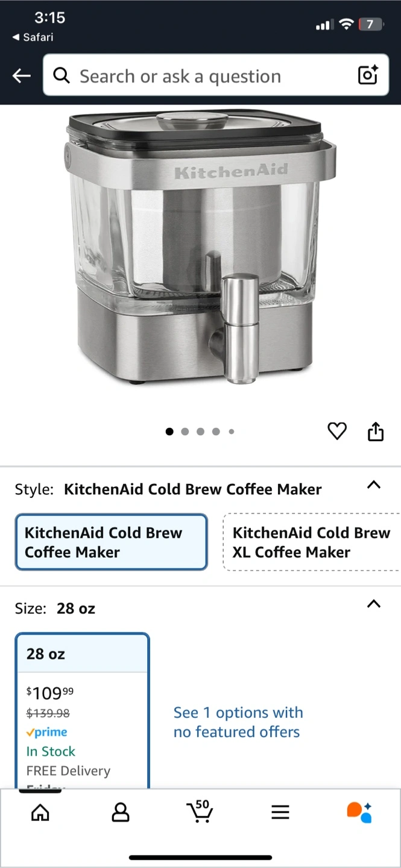Collapse the Size section chevron
The width and height of the screenshot is (401, 868).
click(374, 604)
